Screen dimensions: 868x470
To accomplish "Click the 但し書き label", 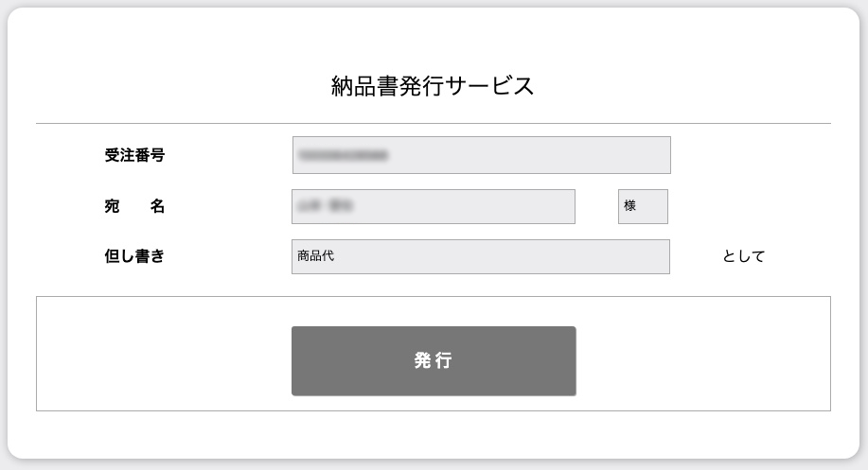I will click(134, 256).
